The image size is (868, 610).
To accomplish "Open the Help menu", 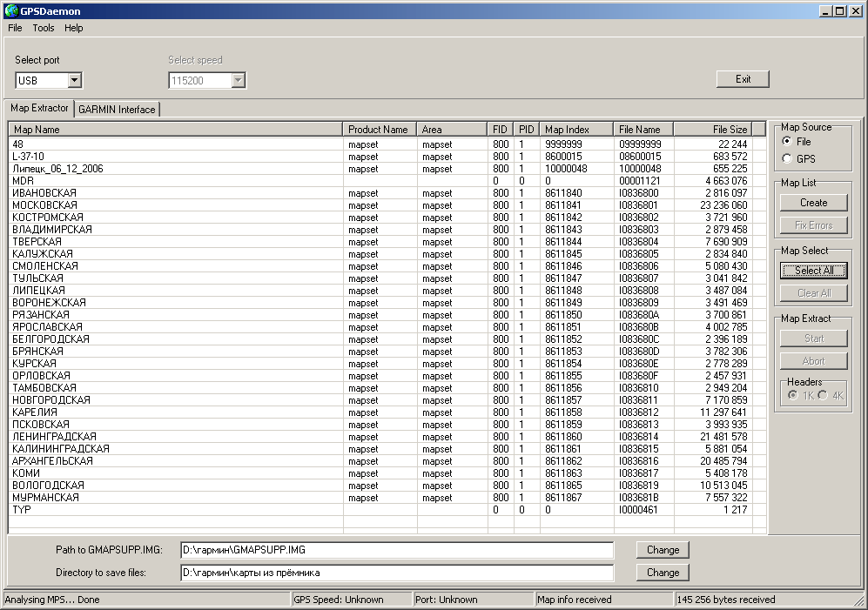I will click(x=74, y=28).
